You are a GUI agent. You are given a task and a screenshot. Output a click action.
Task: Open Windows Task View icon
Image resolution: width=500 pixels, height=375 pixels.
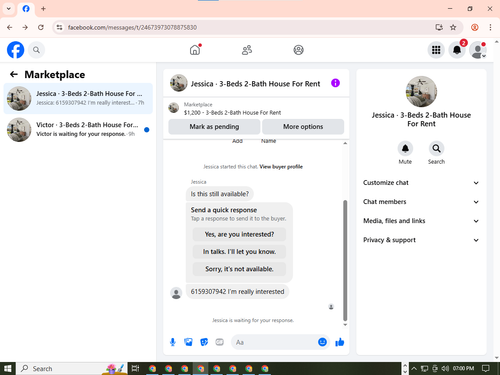pos(135,368)
